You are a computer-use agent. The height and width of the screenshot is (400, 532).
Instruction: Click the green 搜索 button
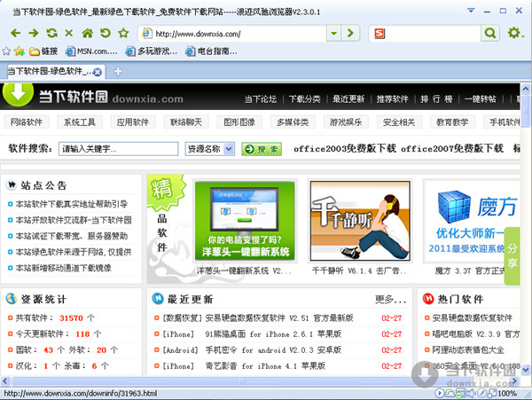pyautogui.click(x=262, y=149)
